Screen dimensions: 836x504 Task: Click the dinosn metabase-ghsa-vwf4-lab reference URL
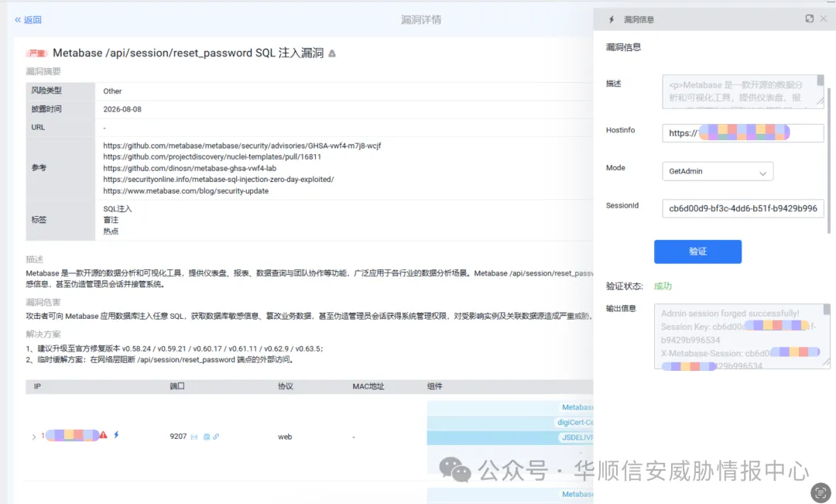coord(190,168)
